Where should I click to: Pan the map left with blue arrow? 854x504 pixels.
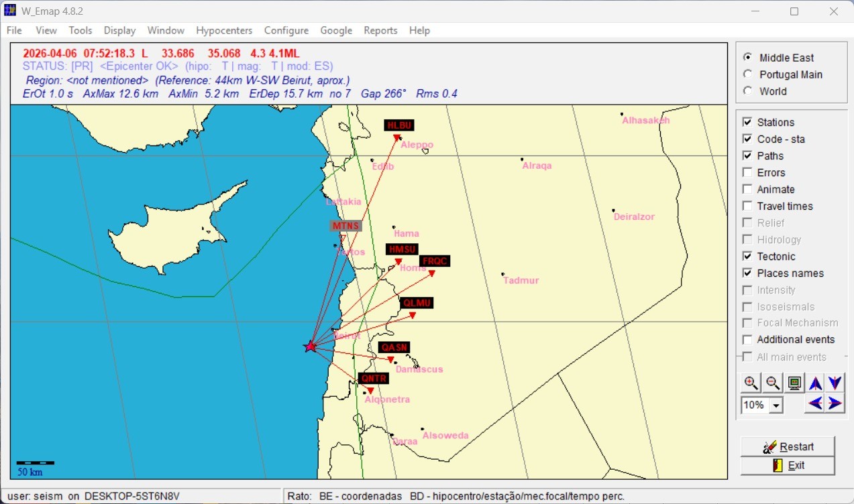point(815,403)
